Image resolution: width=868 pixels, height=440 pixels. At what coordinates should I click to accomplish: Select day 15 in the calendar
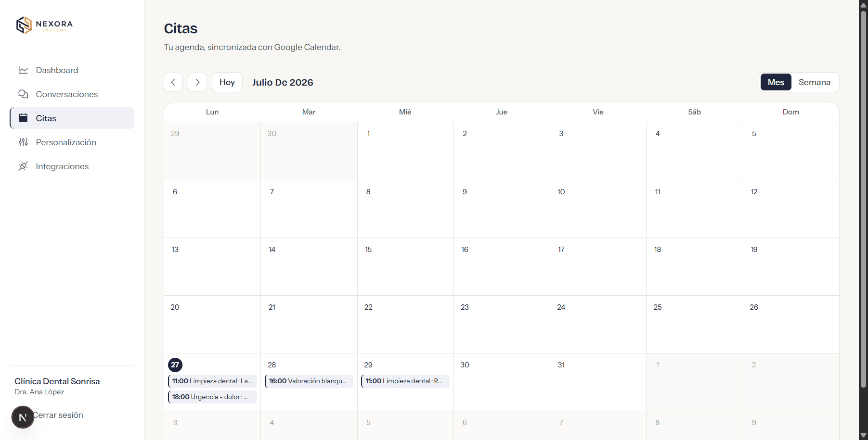click(x=368, y=250)
